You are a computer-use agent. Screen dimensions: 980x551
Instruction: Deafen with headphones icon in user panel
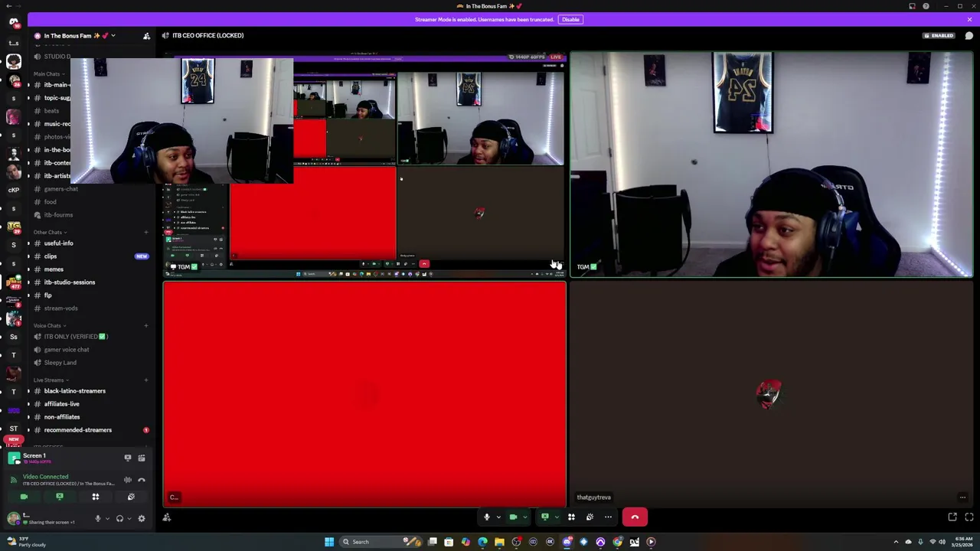coord(119,518)
